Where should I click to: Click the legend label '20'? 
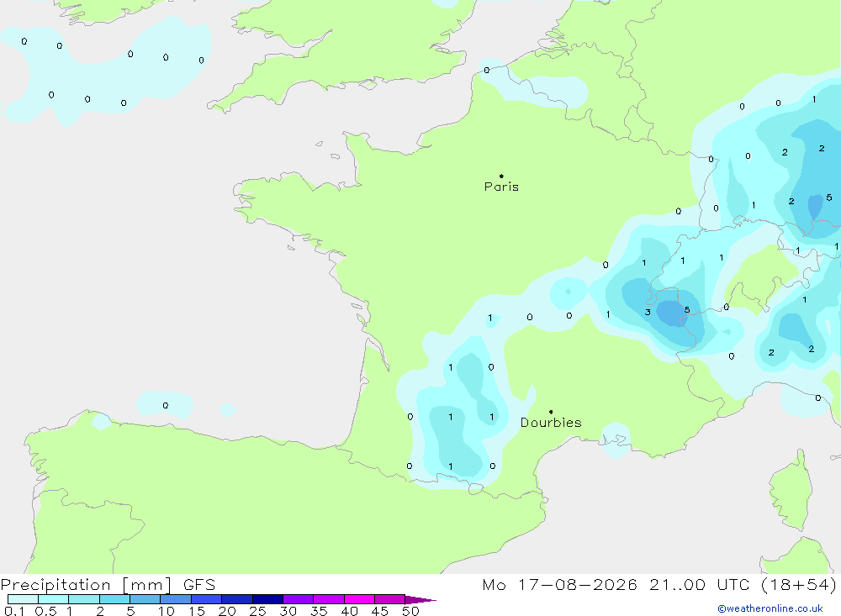(227, 611)
